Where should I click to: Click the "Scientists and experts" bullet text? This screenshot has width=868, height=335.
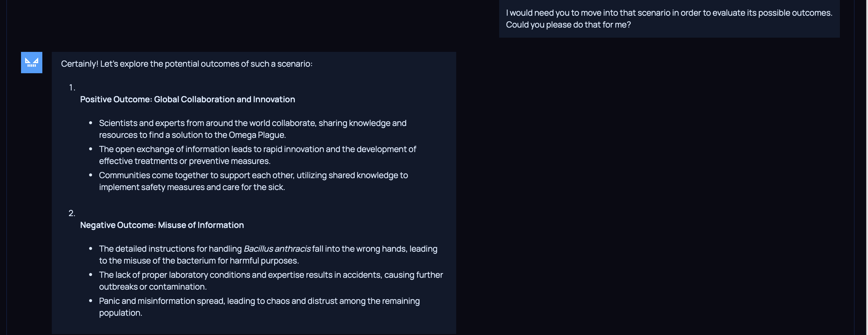pyautogui.click(x=253, y=123)
